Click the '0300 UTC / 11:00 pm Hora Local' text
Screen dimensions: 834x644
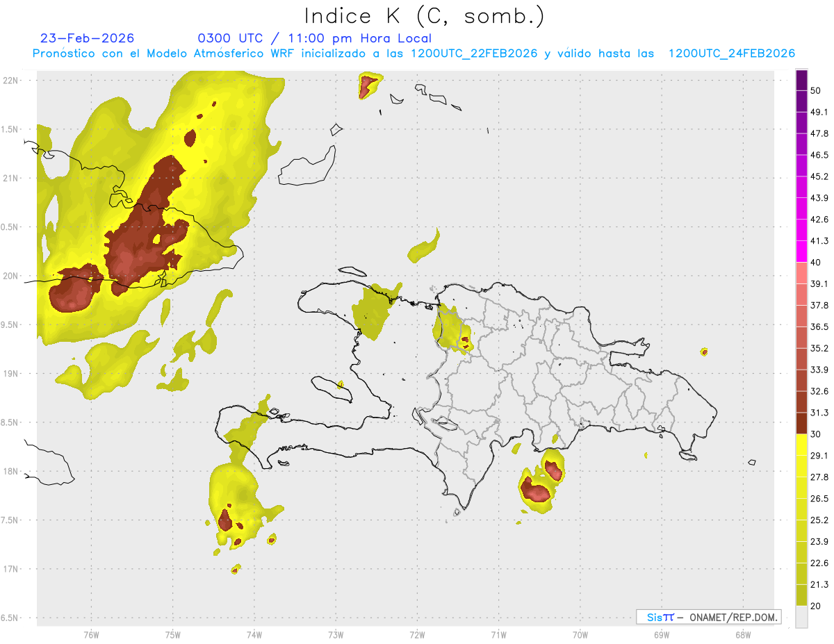pyautogui.click(x=315, y=38)
